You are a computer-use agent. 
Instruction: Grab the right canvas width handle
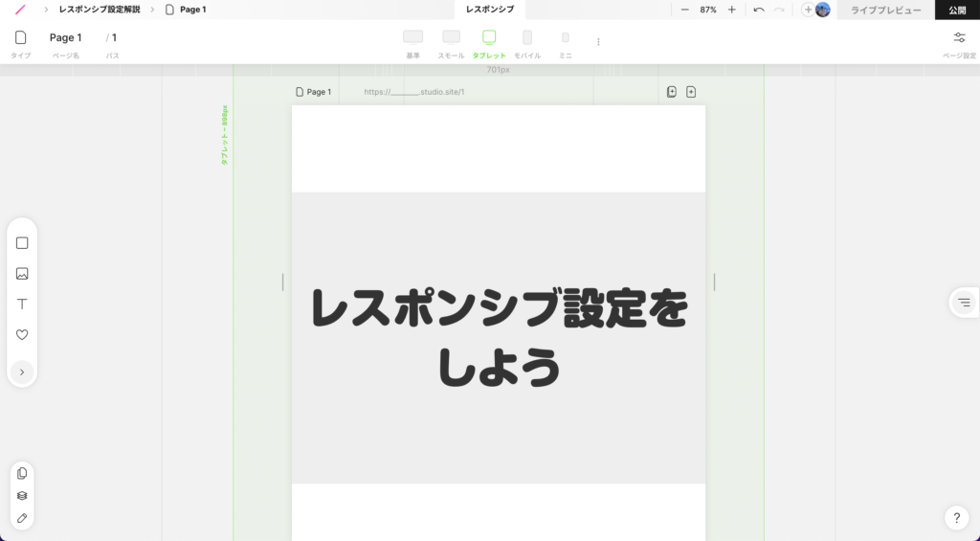point(714,282)
